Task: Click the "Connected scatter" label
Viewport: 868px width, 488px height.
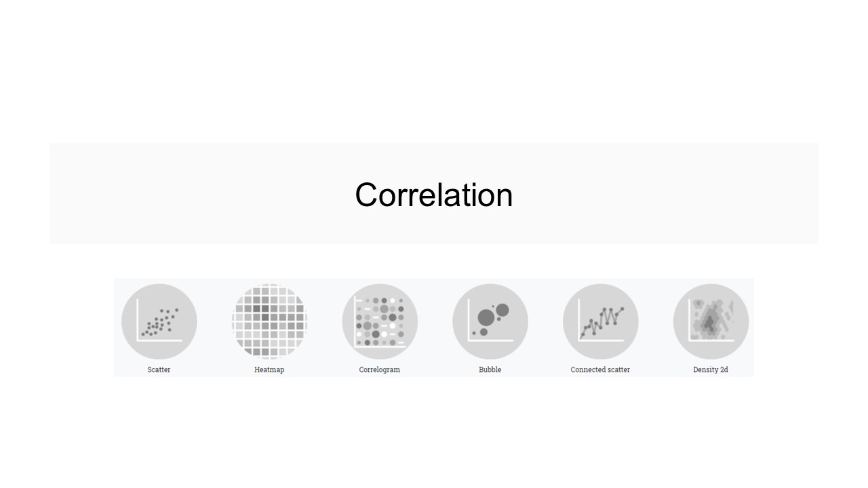Action: coord(600,370)
